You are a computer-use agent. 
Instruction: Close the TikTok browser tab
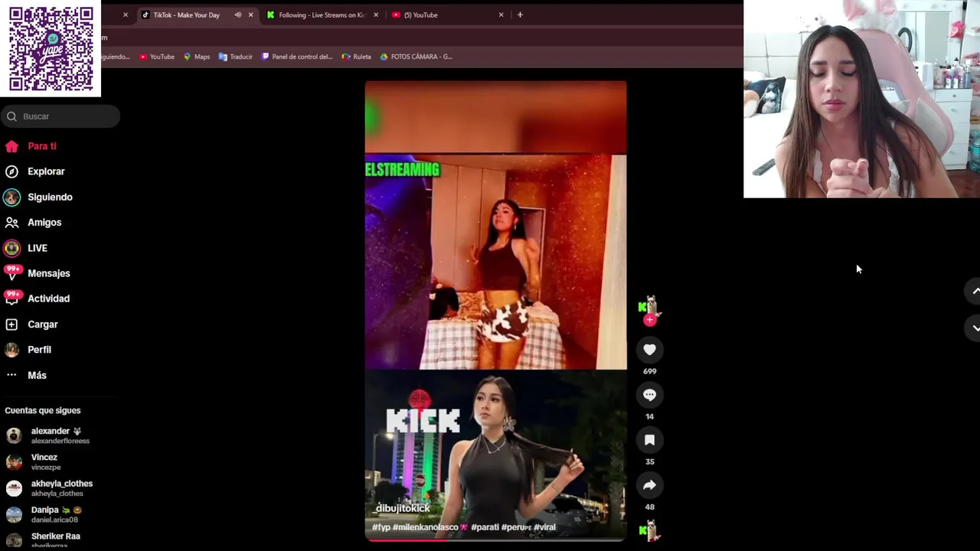(250, 15)
